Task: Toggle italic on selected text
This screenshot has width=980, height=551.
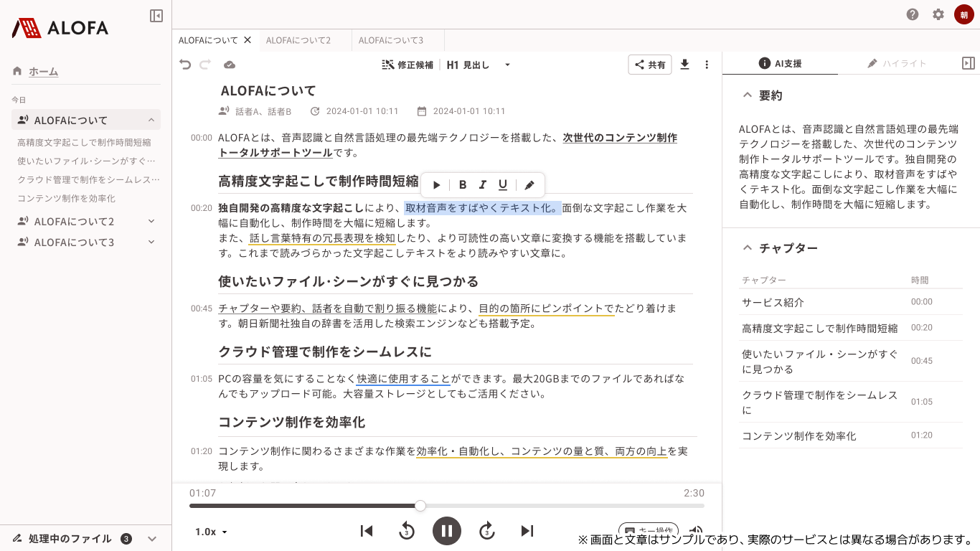Action: [x=483, y=185]
